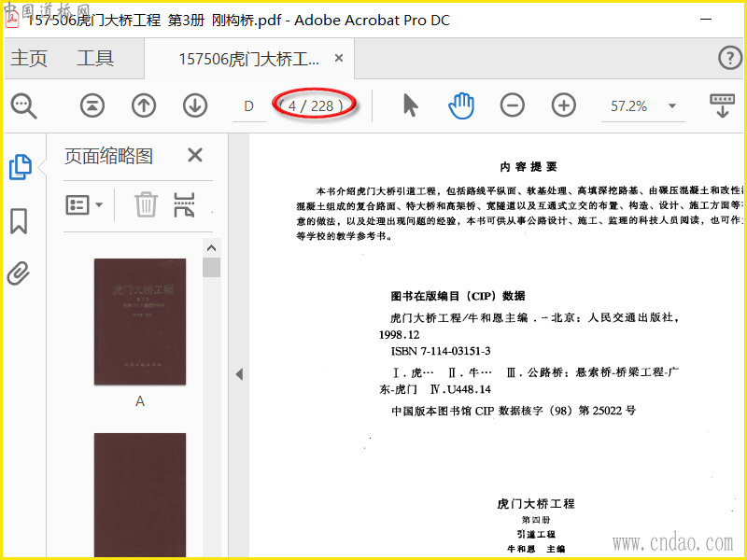
Task: Zoom out with the minus icon
Action: [x=513, y=105]
